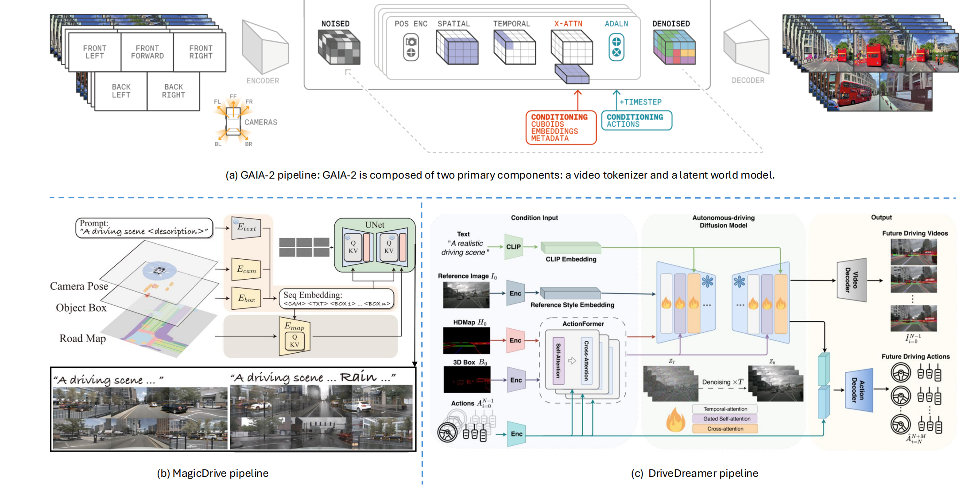
Task: Click the Video Decoder block
Action: tap(851, 280)
